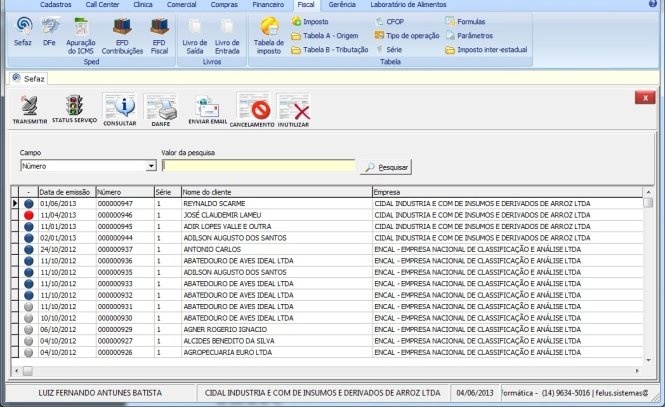This screenshot has height=407, width=665.
Task: Select the row for REYNALDO SCARME
Action: (x=327, y=204)
